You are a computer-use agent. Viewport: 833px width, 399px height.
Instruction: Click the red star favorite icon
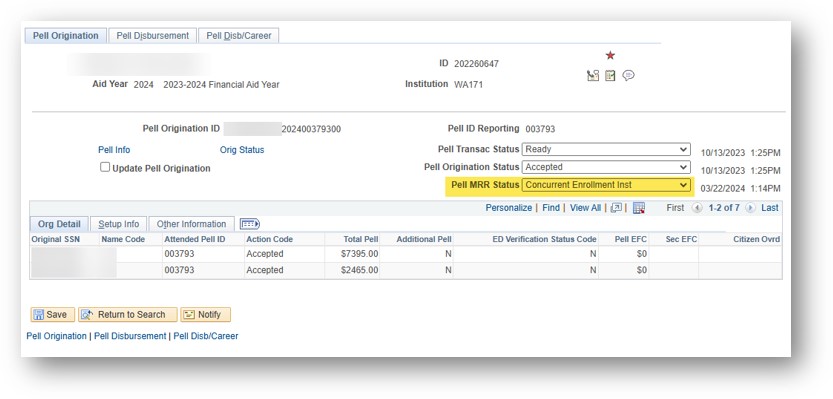click(x=610, y=55)
